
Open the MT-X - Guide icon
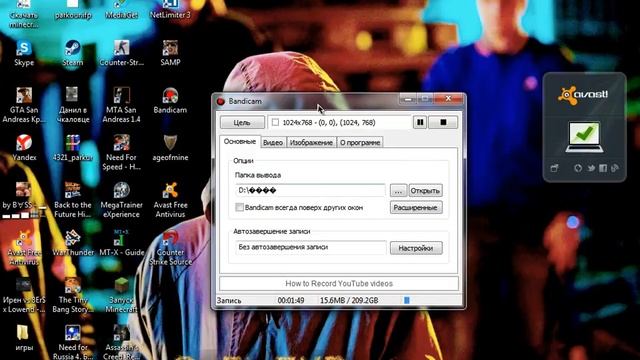pos(121,238)
